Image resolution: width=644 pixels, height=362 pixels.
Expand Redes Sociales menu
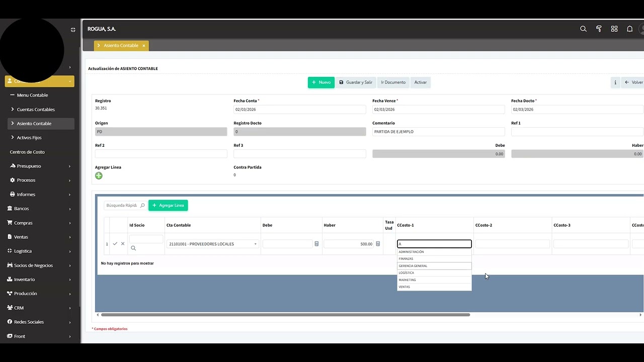(40, 322)
